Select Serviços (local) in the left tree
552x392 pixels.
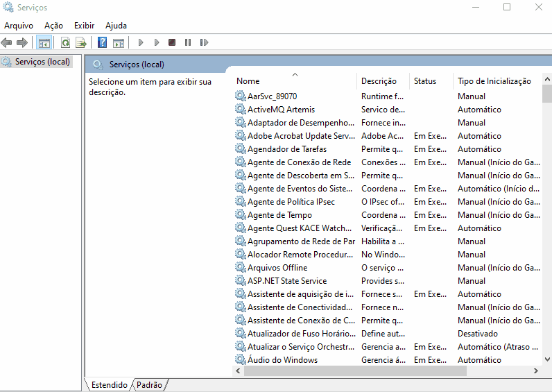point(42,62)
